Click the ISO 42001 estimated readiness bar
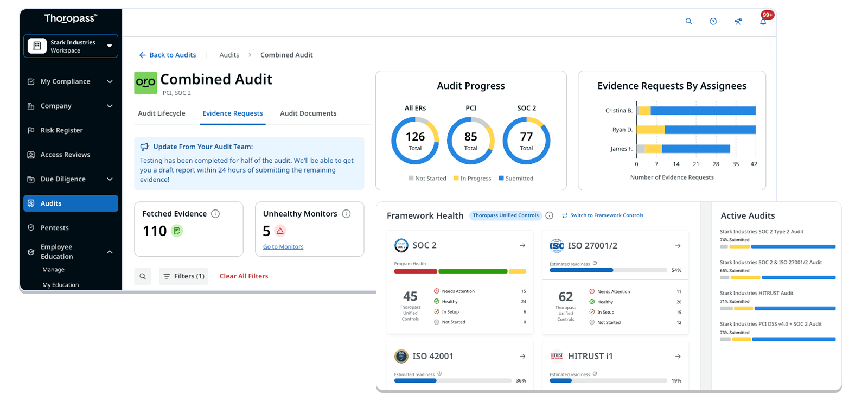This screenshot has width=868, height=407. (453, 381)
